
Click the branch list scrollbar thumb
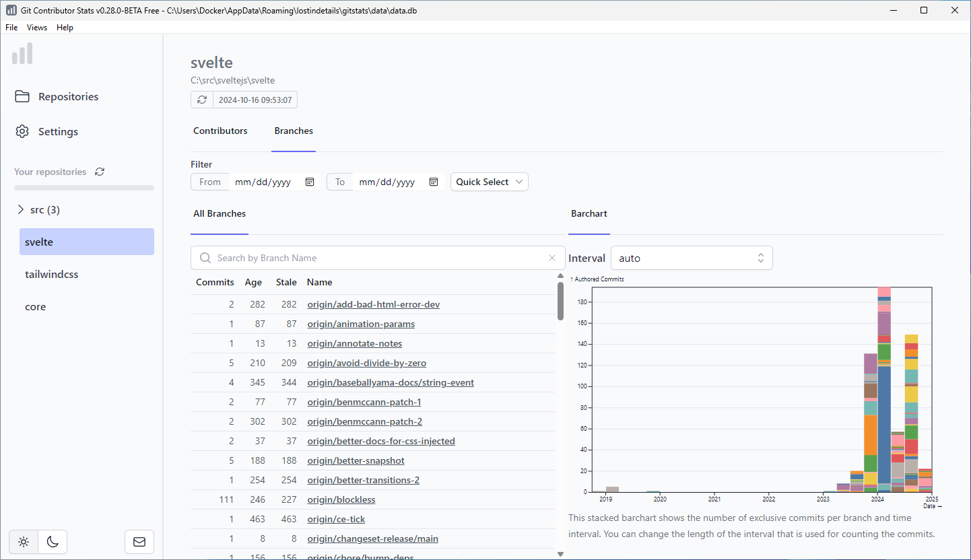click(560, 301)
